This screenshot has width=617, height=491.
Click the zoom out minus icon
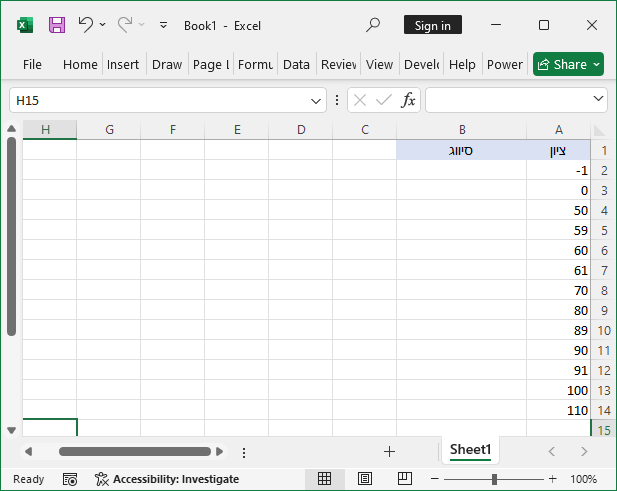coord(437,479)
